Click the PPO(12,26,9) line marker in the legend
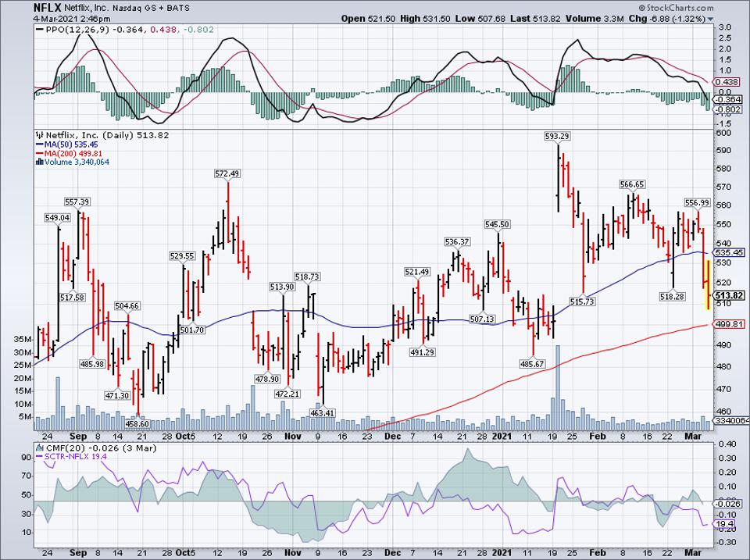Screen dimensions: 750x560 pos(39,29)
